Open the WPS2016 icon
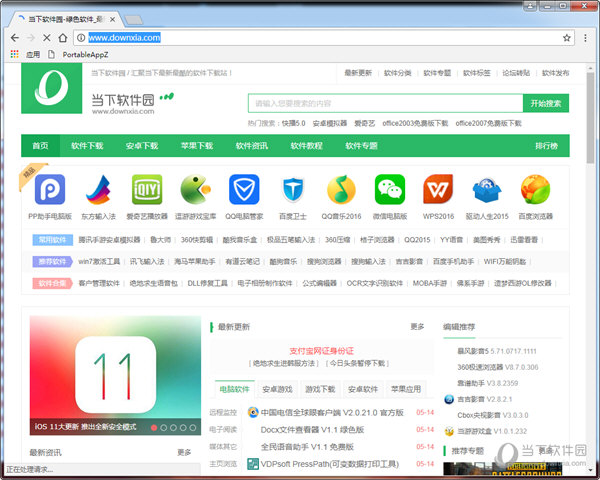This screenshot has width=600, height=480. (438, 189)
